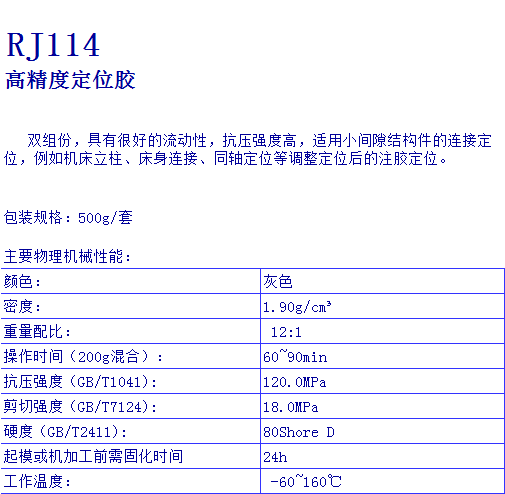505x494 pixels.
Task: Select the 抗压强度 (GB/T1041) label
Action: point(80,382)
